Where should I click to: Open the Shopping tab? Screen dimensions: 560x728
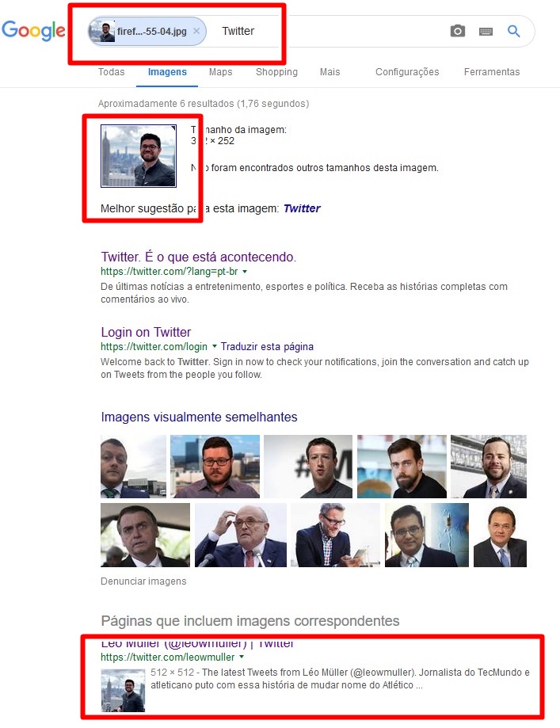point(276,72)
